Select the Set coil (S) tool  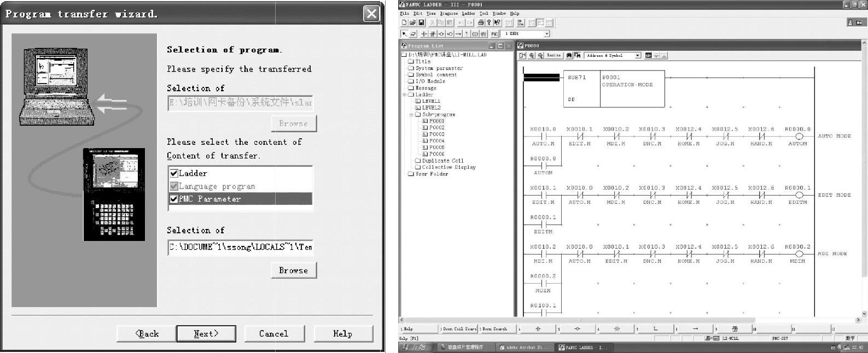[475, 34]
